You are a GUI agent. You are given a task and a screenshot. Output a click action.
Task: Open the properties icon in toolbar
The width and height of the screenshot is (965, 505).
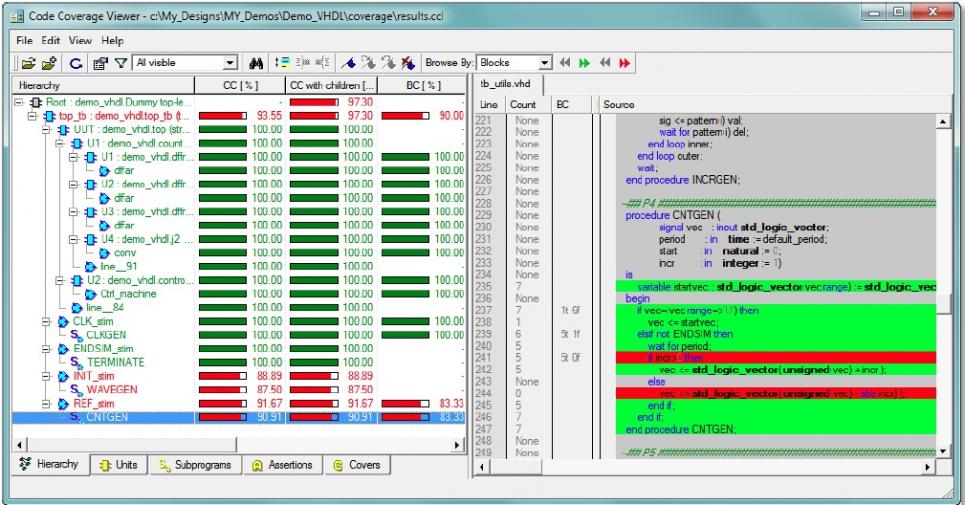[100, 63]
